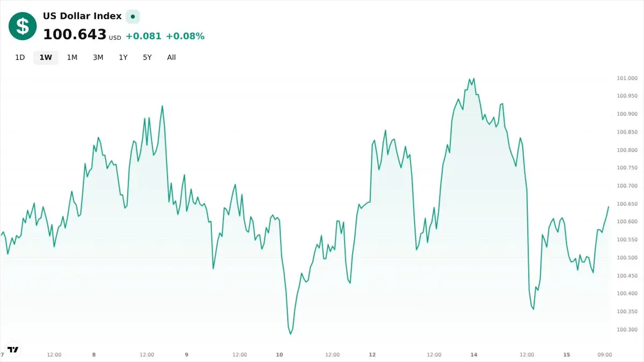Image resolution: width=644 pixels, height=362 pixels.
Task: Click the 14 date marker on time axis
Action: [x=474, y=354]
